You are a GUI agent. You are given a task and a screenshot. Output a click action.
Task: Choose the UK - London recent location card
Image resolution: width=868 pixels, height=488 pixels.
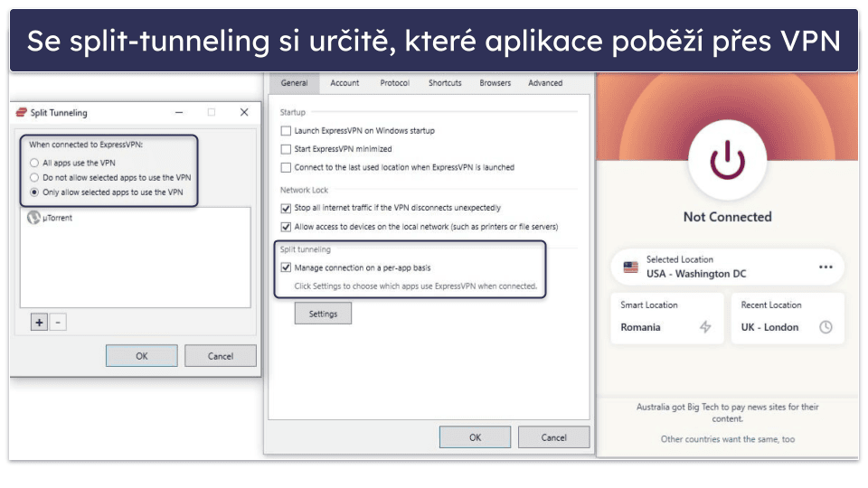point(788,317)
